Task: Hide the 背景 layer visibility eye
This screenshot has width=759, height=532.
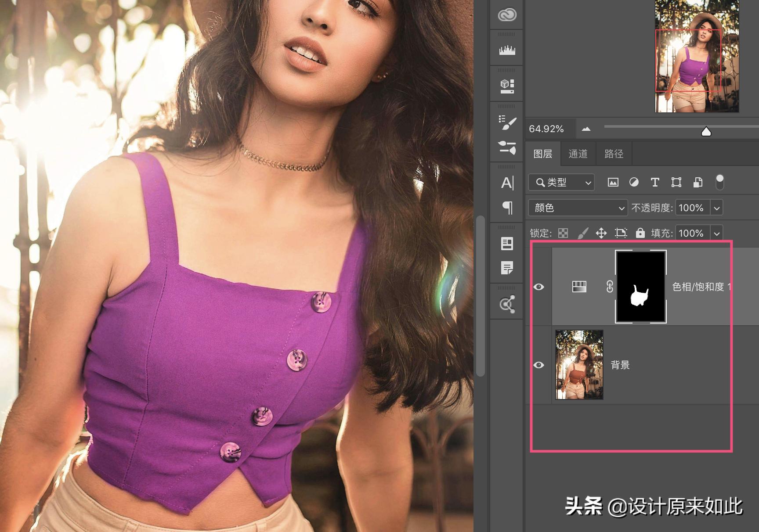Action: (x=539, y=365)
